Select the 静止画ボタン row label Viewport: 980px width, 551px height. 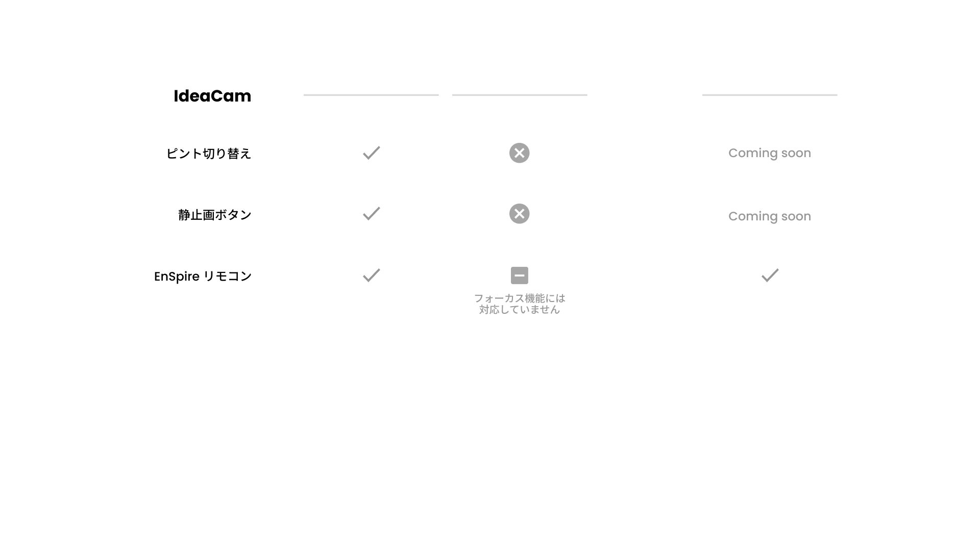point(215,215)
